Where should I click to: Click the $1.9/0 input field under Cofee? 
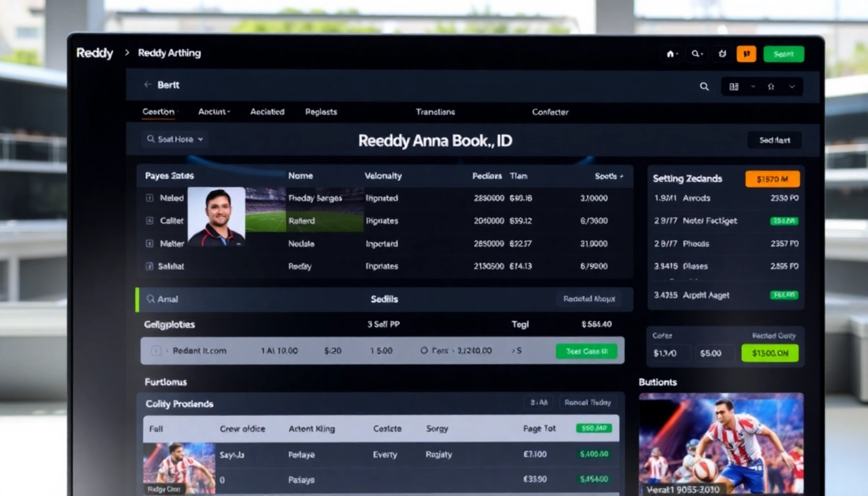pos(669,353)
